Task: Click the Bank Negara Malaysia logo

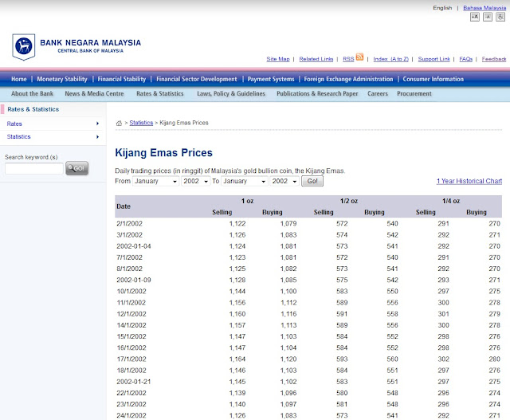Action: [x=76, y=47]
